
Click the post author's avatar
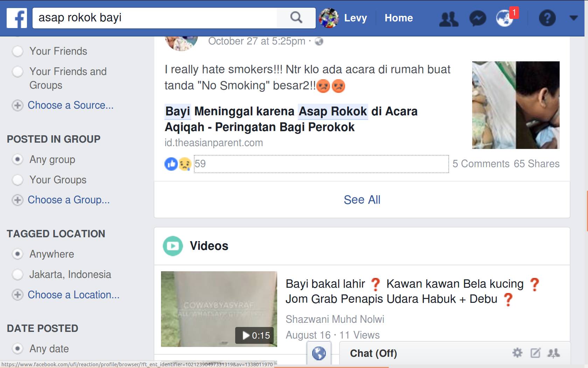coord(181,43)
